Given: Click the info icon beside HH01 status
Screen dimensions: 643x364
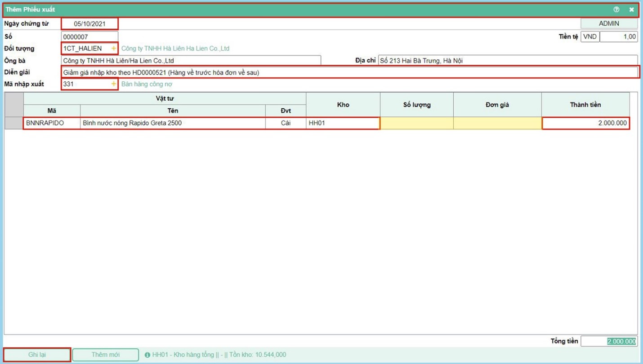Looking at the screenshot, I should [147, 355].
